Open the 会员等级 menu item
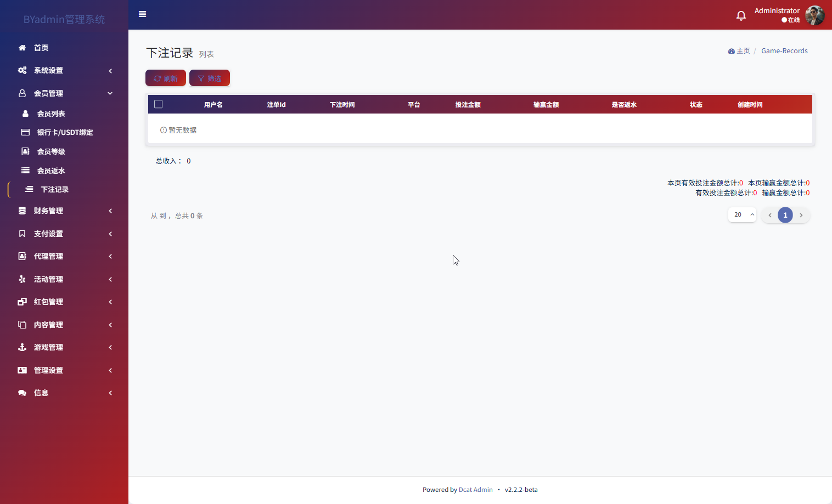Screen dimensions: 832x504 (51, 151)
